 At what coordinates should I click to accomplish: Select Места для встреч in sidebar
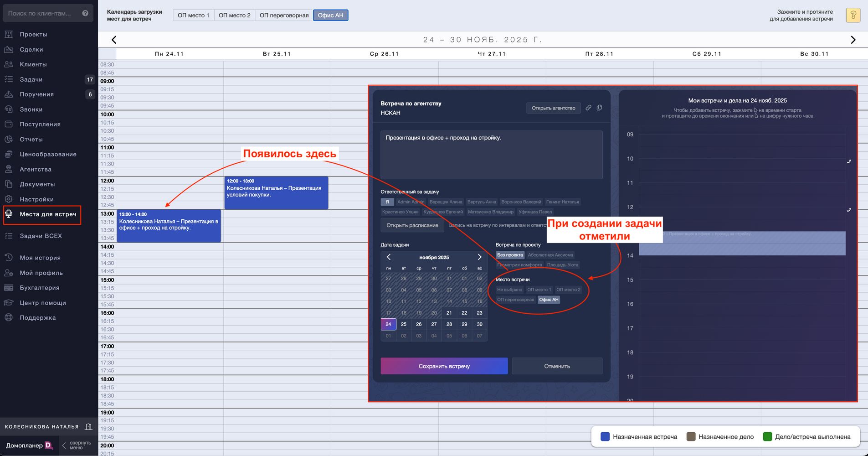point(42,214)
